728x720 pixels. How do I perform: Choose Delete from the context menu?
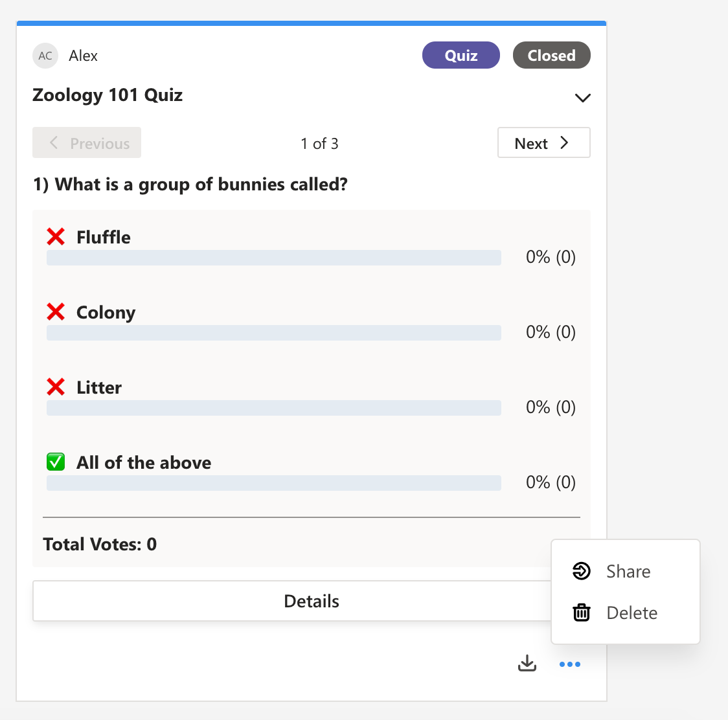631,613
